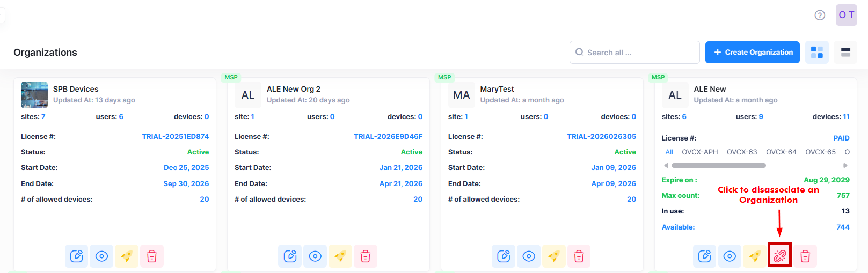View details of the SPB Devices organization

click(x=101, y=256)
